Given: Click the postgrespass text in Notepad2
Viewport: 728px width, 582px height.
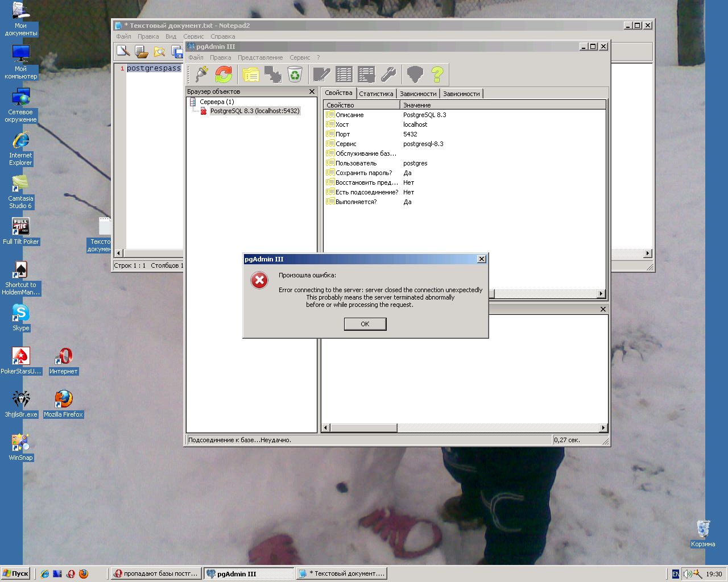Looking at the screenshot, I should (x=154, y=68).
